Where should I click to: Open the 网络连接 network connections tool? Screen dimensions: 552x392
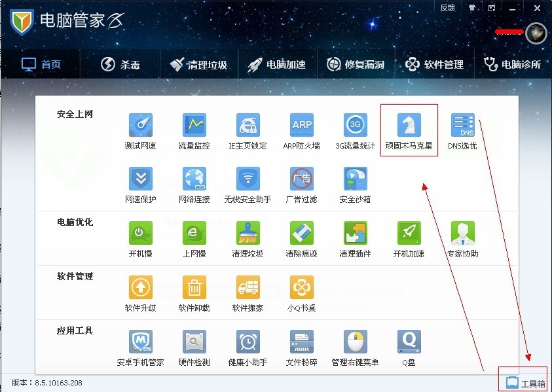194,185
